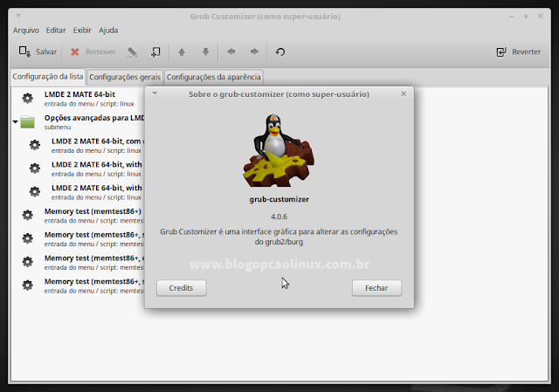
Task: Click the version number 4.0.6 text
Action: click(279, 217)
